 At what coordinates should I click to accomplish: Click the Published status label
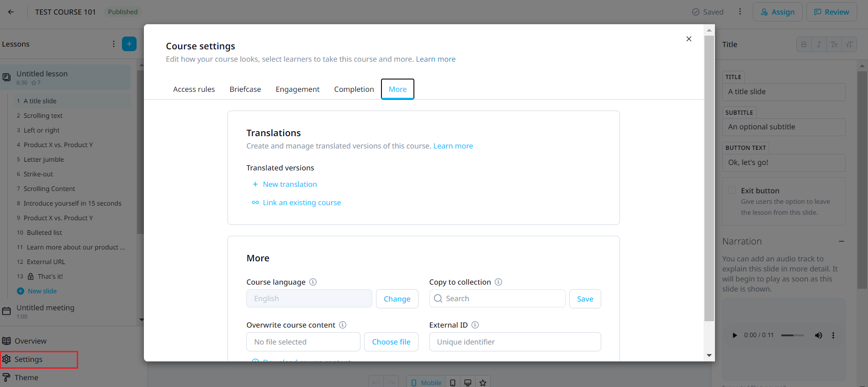[x=123, y=12]
